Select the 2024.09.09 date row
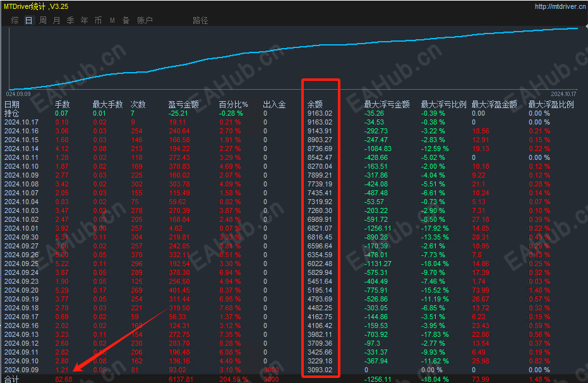The width and height of the screenshot is (588, 383). [21, 370]
